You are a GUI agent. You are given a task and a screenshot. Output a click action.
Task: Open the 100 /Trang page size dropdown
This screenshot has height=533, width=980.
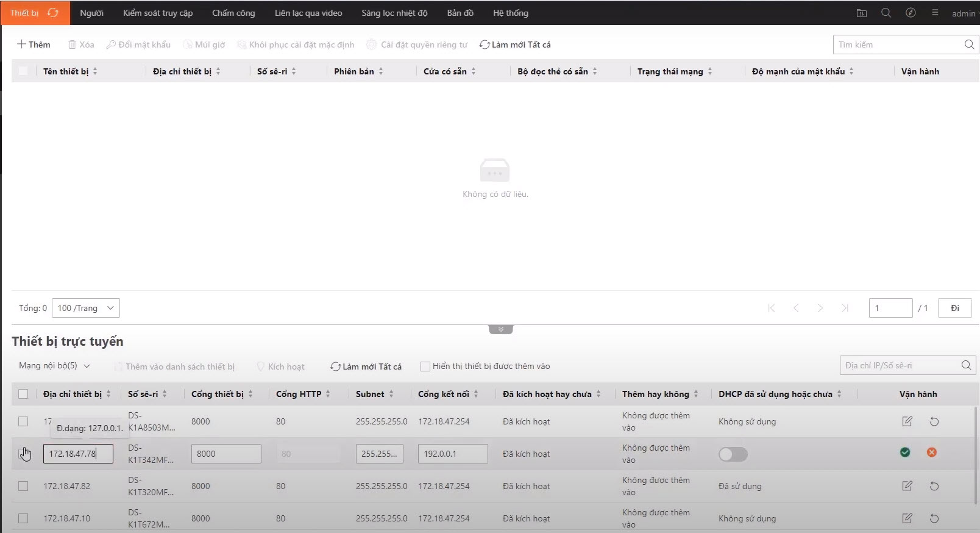coord(86,308)
